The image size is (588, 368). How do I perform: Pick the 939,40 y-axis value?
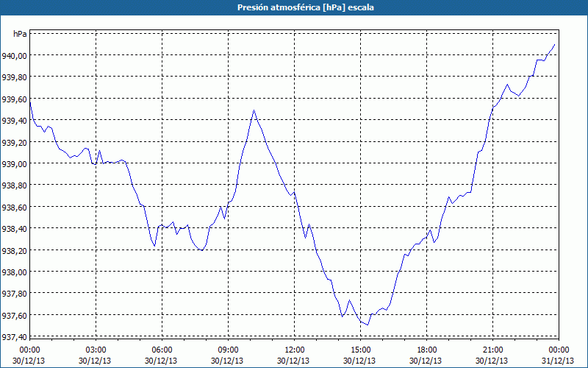point(14,121)
